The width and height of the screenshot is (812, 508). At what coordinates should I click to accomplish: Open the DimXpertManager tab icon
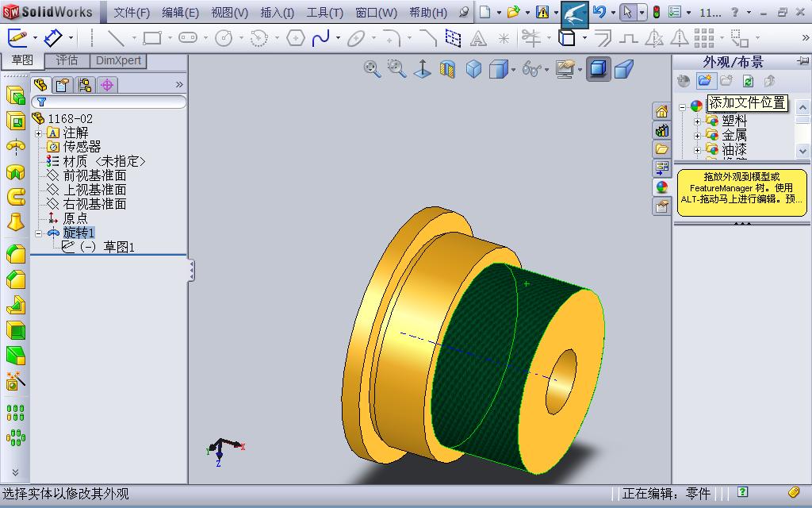coord(107,84)
